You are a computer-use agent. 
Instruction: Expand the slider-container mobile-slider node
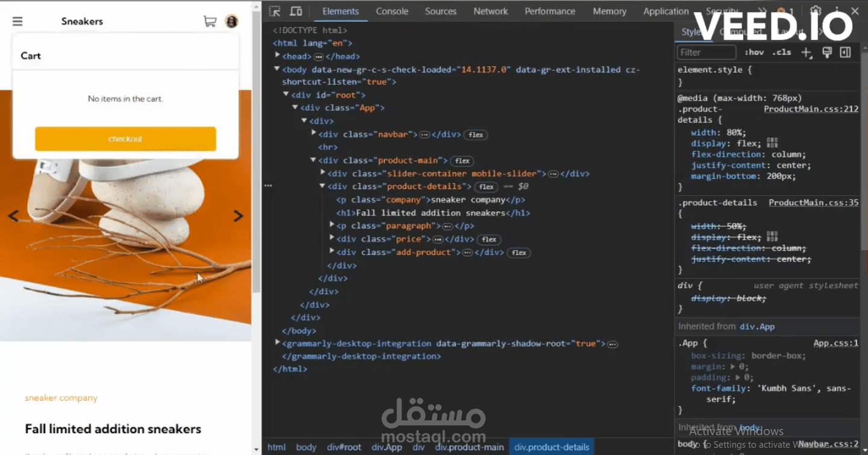pyautogui.click(x=322, y=173)
